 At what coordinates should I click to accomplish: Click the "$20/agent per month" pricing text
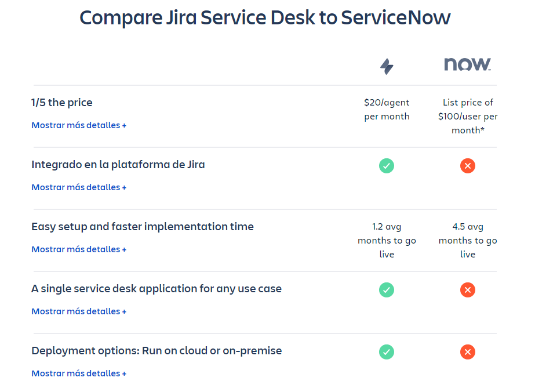(386, 109)
